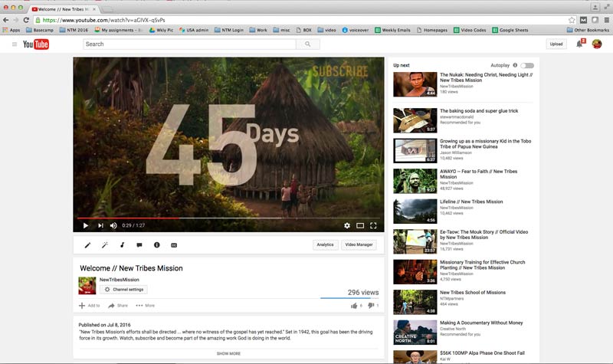Image resolution: width=613 pixels, height=364 pixels.
Task: Click the search magnifier button
Action: pyautogui.click(x=308, y=44)
